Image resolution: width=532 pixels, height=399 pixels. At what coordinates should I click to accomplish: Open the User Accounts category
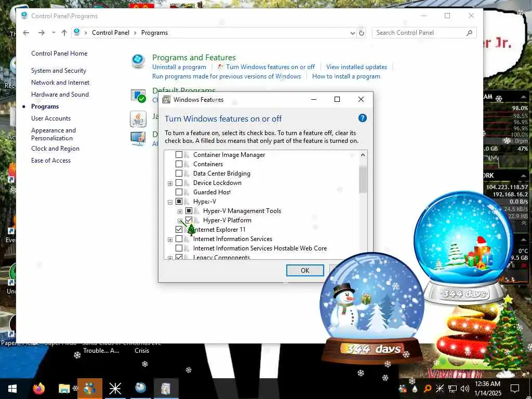click(51, 118)
